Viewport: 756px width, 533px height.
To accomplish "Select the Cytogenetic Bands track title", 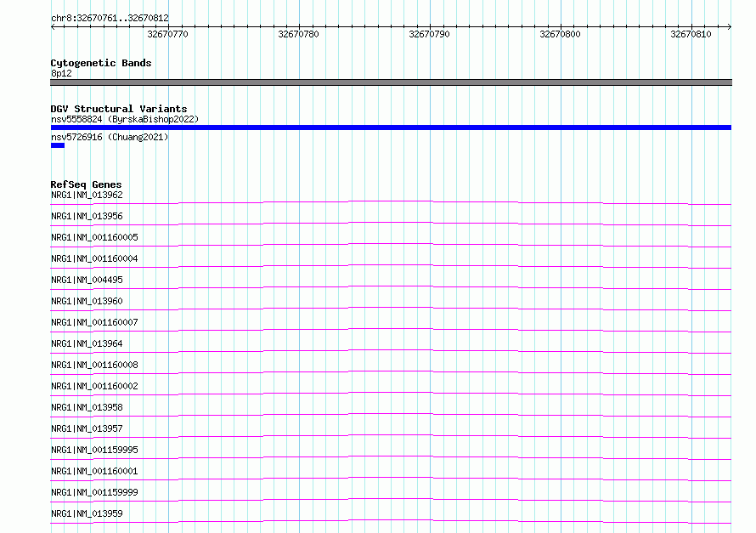I will click(101, 63).
